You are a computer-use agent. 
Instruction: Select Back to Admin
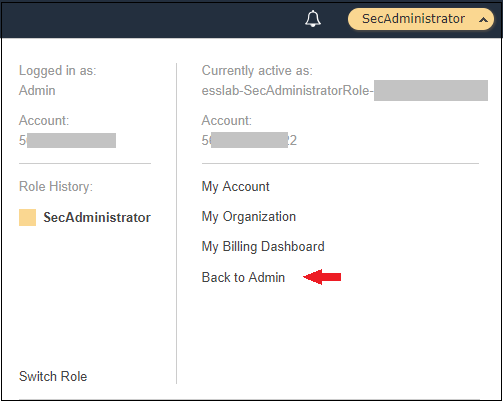coord(243,277)
